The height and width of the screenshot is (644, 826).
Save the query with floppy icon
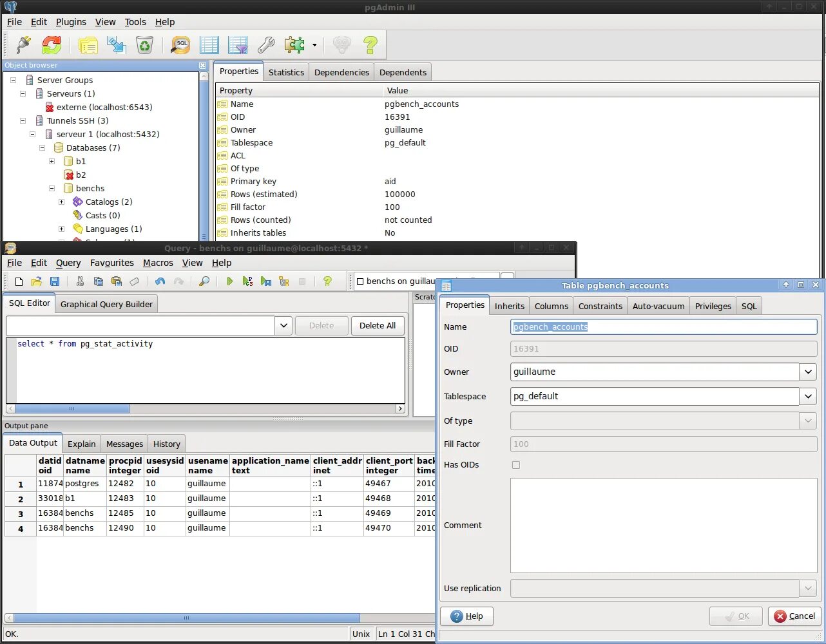tap(55, 281)
